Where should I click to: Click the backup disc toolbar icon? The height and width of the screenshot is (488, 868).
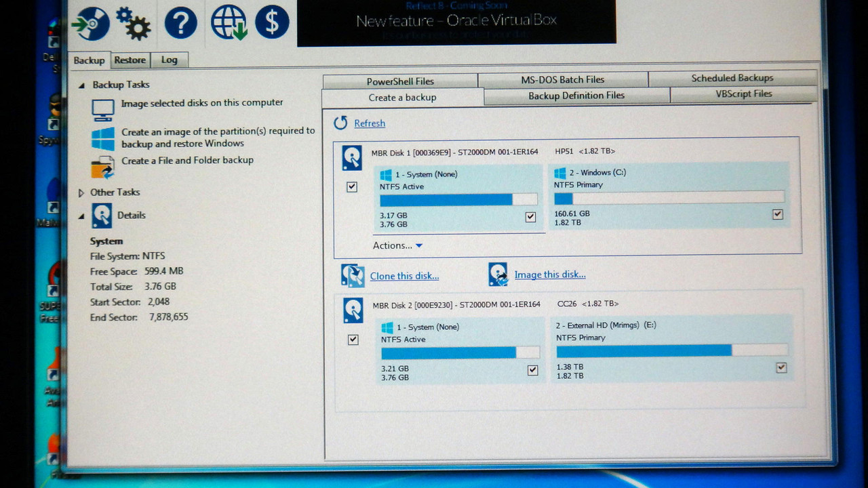pyautogui.click(x=91, y=24)
